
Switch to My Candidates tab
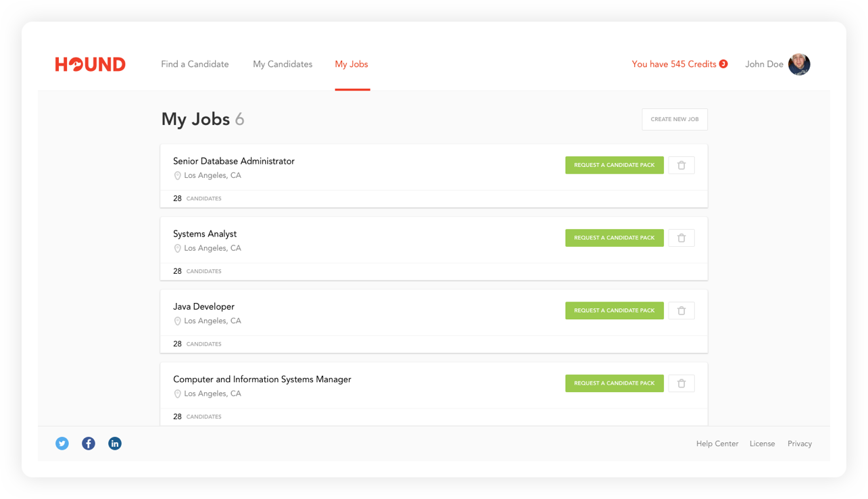283,64
